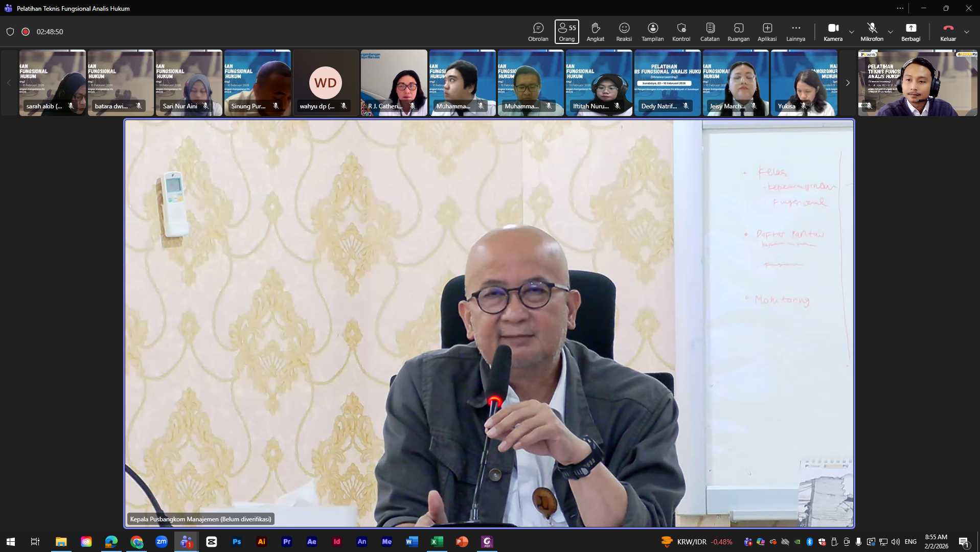Image resolution: width=980 pixels, height=552 pixels.
Task: Unmute the Mikrofon
Action: click(x=872, y=32)
